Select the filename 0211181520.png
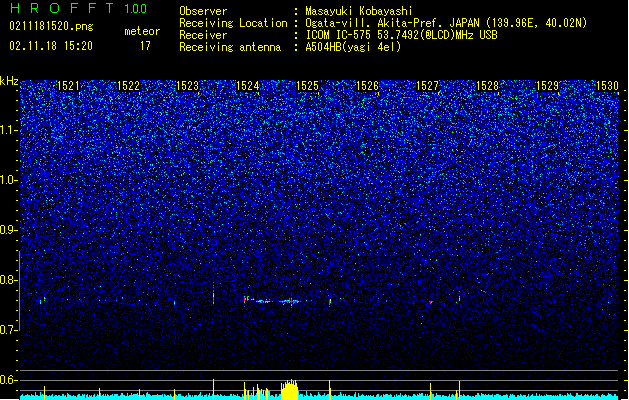Image resolution: width=629 pixels, height=400 pixels. (x=51, y=26)
